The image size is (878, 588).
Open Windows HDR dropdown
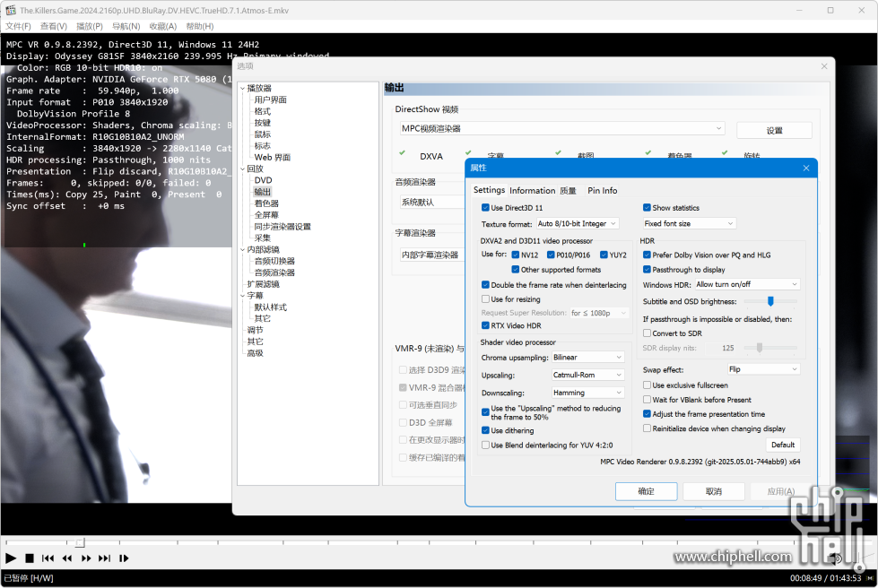(x=747, y=284)
